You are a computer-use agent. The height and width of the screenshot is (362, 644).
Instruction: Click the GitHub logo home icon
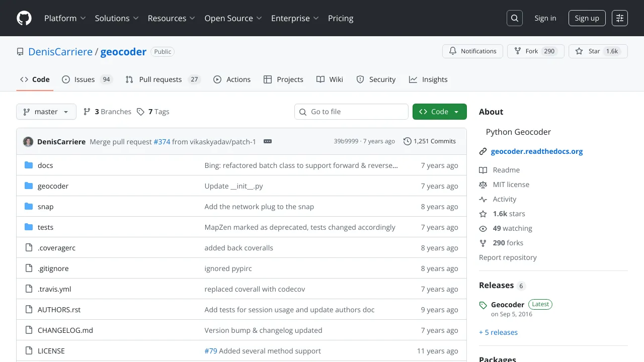pos(24,18)
